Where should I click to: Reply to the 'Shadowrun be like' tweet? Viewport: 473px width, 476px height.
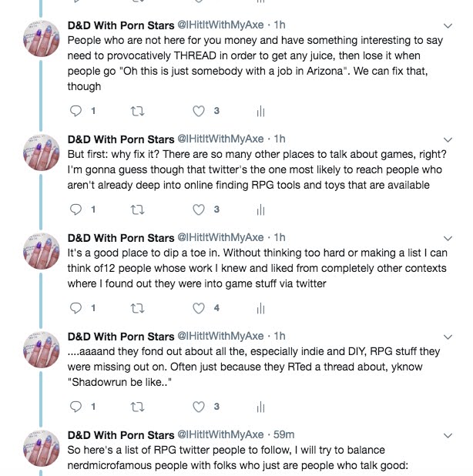pos(75,407)
